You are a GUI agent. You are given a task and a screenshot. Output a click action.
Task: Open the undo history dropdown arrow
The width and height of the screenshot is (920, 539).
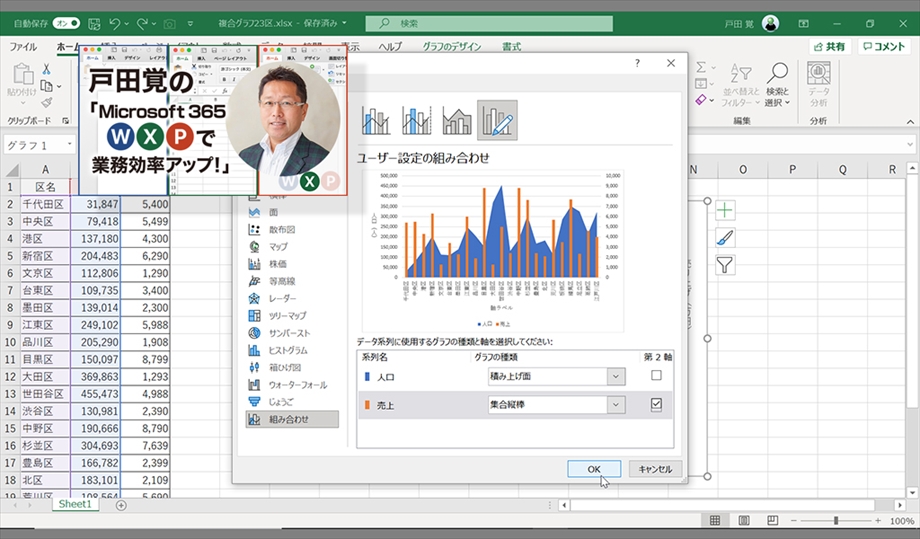(x=127, y=24)
